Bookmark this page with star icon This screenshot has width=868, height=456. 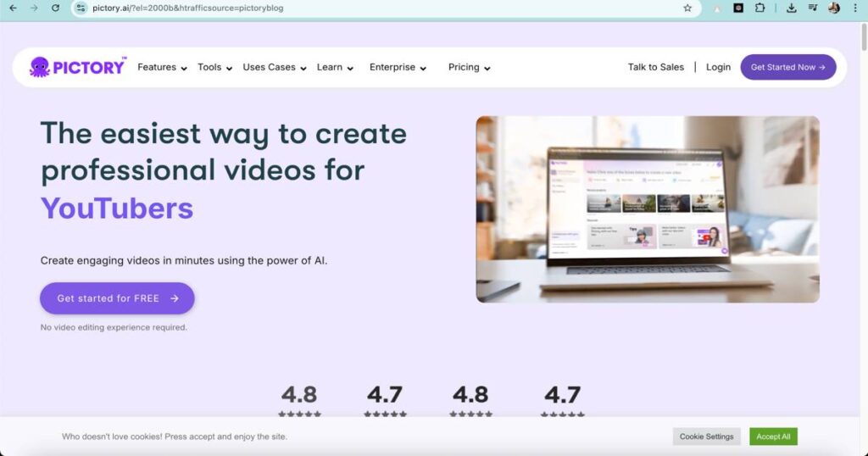coord(687,8)
